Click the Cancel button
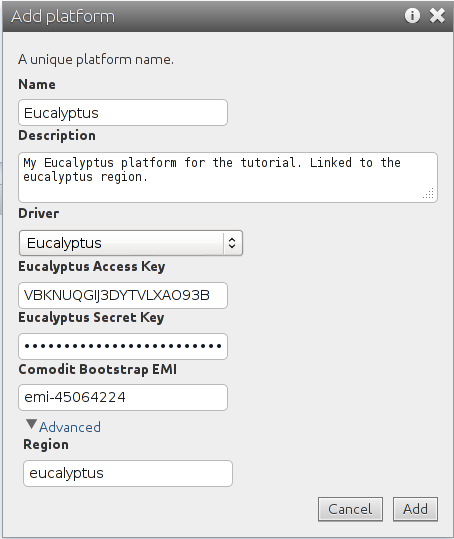 tap(350, 509)
